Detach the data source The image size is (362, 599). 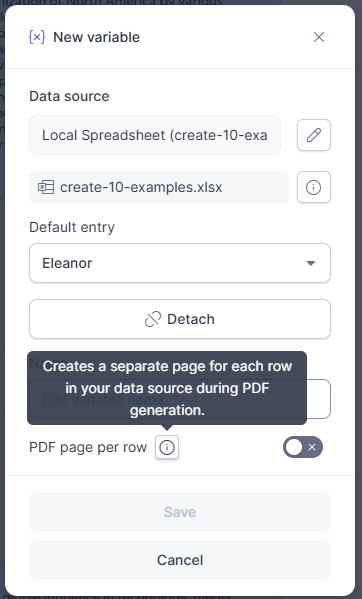pos(180,319)
